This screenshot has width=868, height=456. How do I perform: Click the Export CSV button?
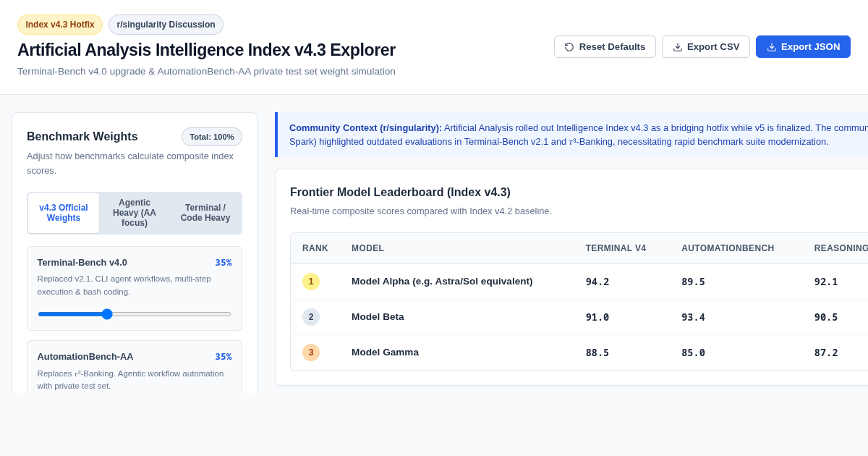[x=706, y=47]
